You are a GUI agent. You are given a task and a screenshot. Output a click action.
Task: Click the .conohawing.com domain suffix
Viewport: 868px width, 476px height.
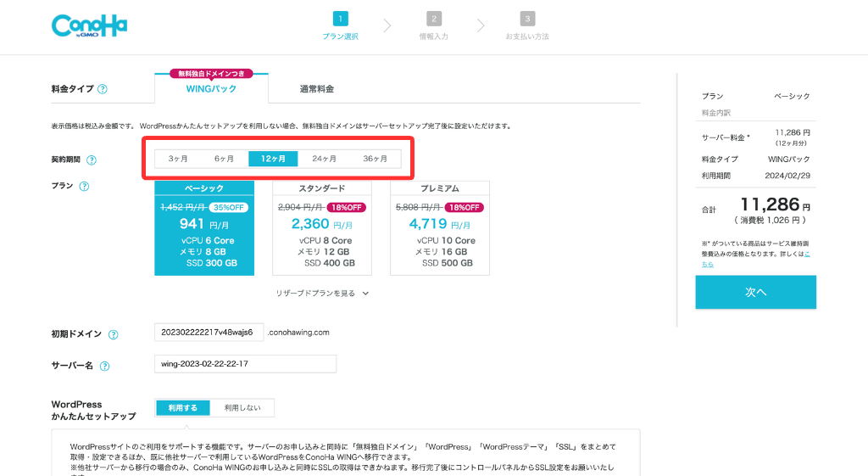pyautogui.click(x=298, y=333)
